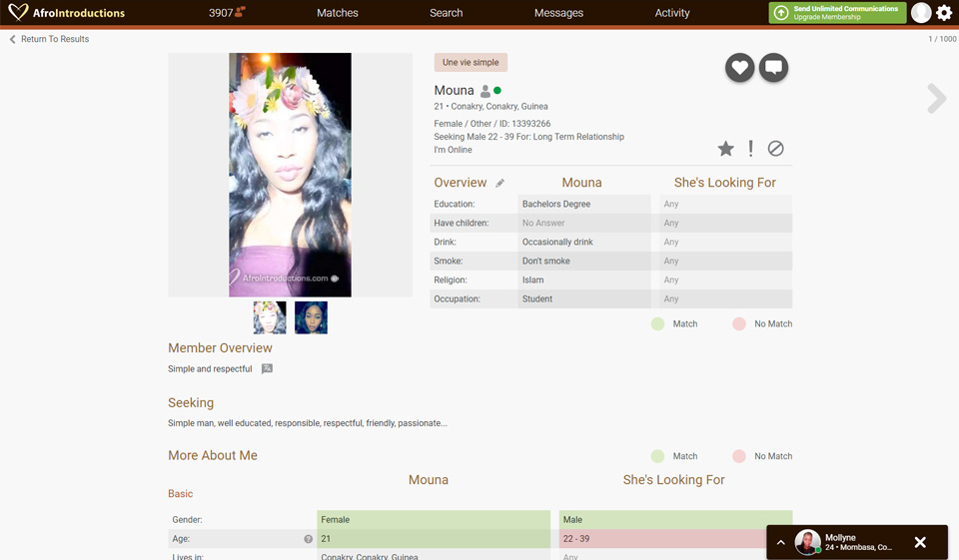The image size is (959, 560).
Task: Click translate icon next to Member Overview text
Action: tap(267, 369)
